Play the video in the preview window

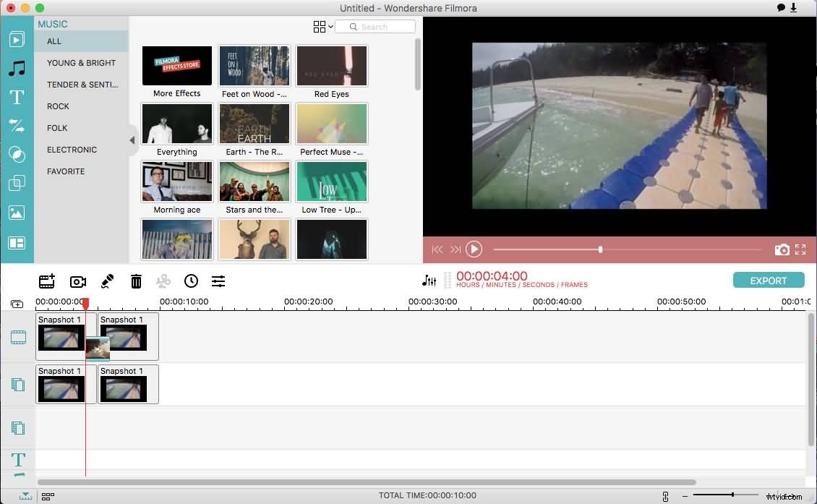point(474,249)
